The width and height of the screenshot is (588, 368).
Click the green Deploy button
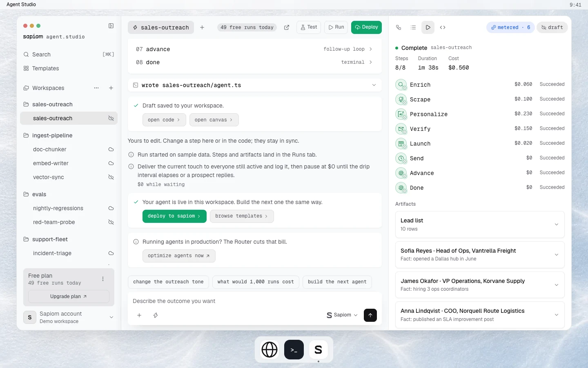tap(366, 27)
